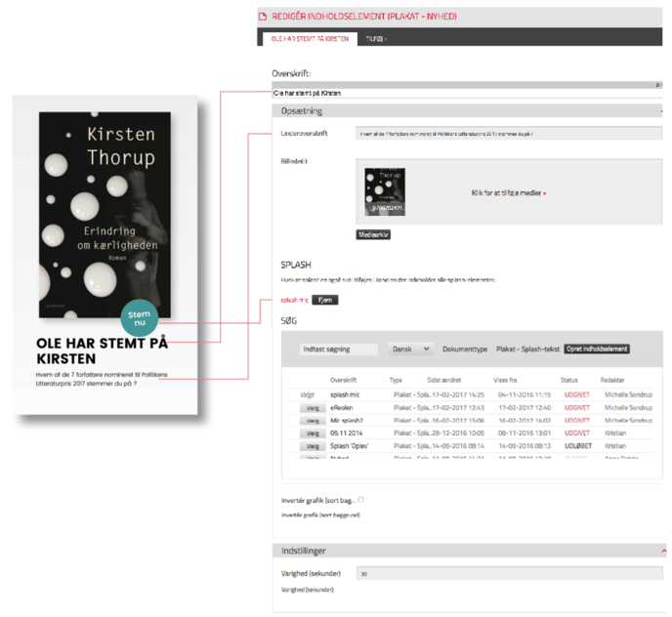The image size is (672, 617).
Task: Click the Vises fra column header
Action: [x=505, y=380]
